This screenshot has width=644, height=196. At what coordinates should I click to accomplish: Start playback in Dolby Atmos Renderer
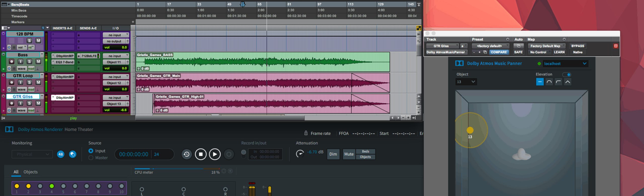coord(215,154)
